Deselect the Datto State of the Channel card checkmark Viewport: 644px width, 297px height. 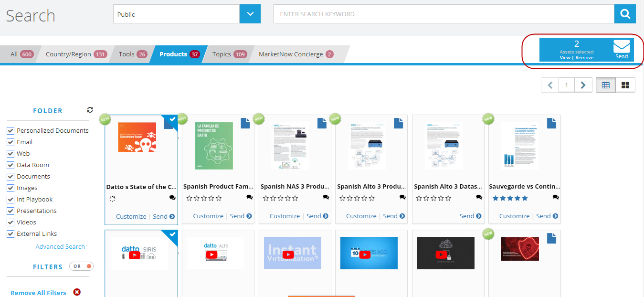[172, 119]
